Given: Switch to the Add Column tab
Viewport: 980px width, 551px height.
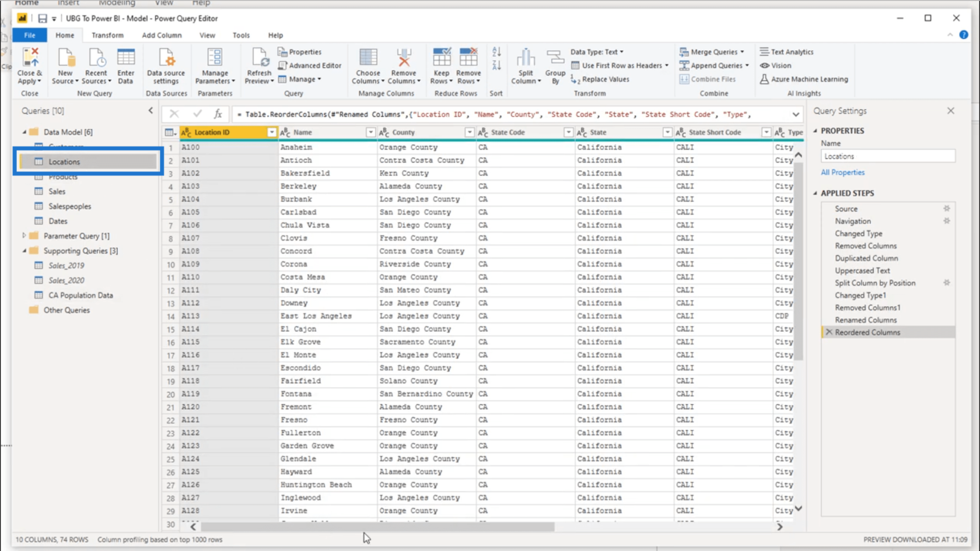Looking at the screenshot, I should pyautogui.click(x=162, y=36).
